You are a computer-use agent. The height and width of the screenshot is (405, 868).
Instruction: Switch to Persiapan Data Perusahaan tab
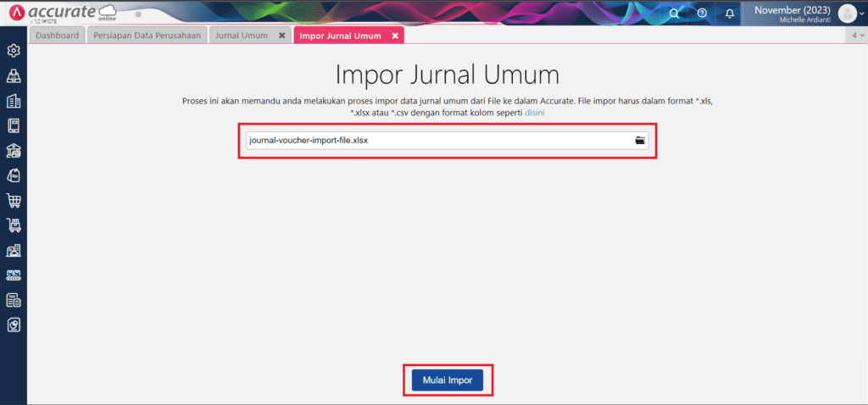[x=147, y=36]
